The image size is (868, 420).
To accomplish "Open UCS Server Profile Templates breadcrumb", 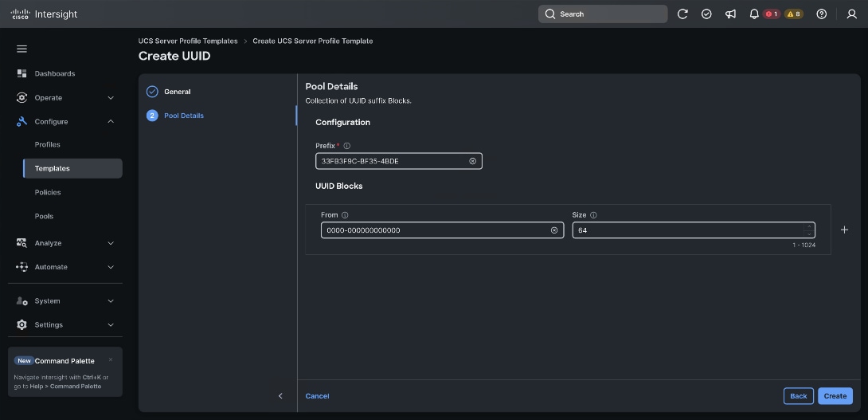I will pos(188,41).
